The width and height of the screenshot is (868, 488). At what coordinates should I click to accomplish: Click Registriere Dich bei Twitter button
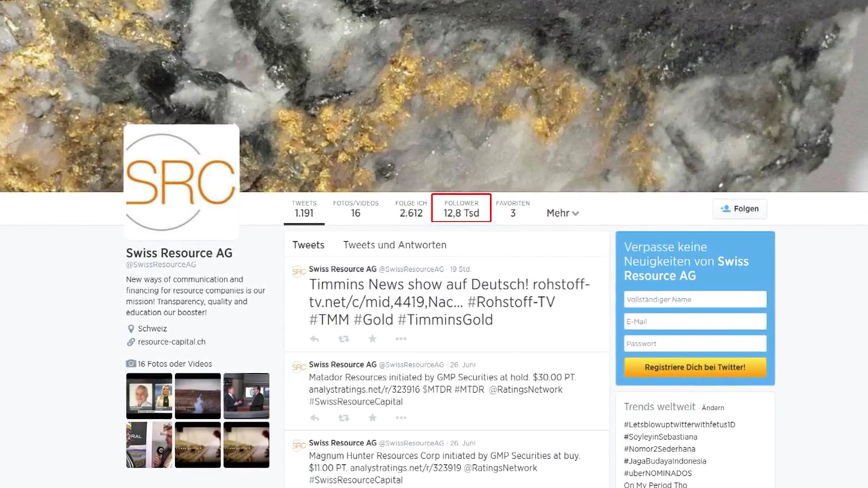pos(695,367)
